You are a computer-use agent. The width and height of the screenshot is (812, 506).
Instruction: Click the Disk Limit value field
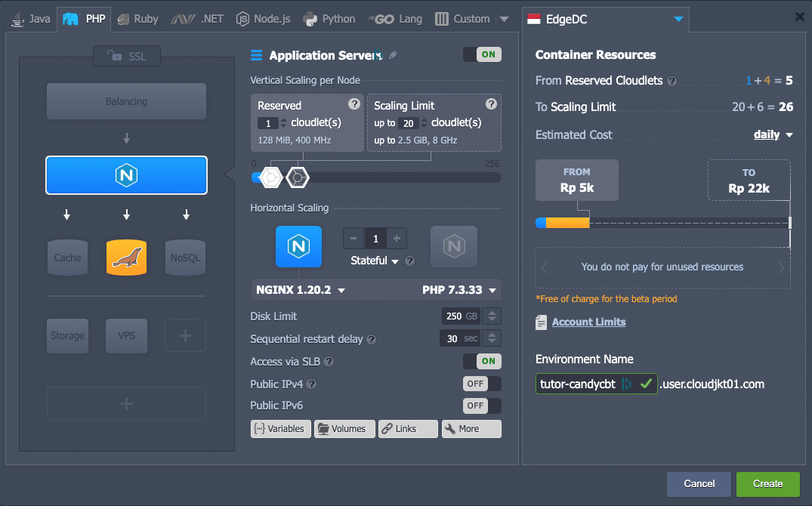462,316
